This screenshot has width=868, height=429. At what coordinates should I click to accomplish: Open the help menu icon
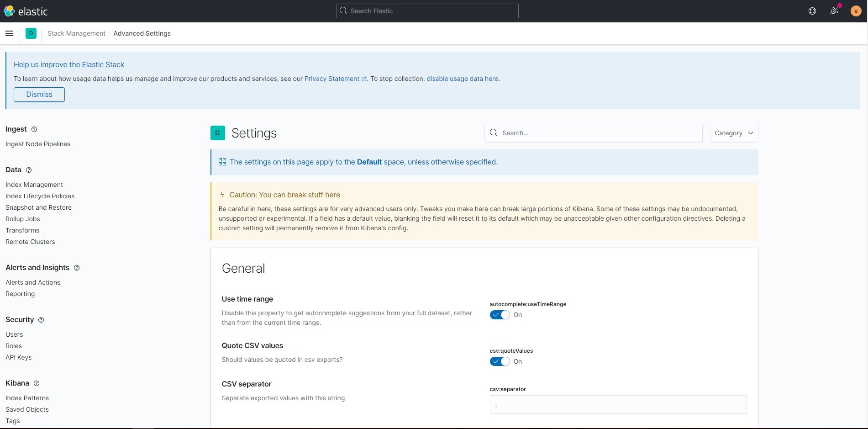pos(812,11)
